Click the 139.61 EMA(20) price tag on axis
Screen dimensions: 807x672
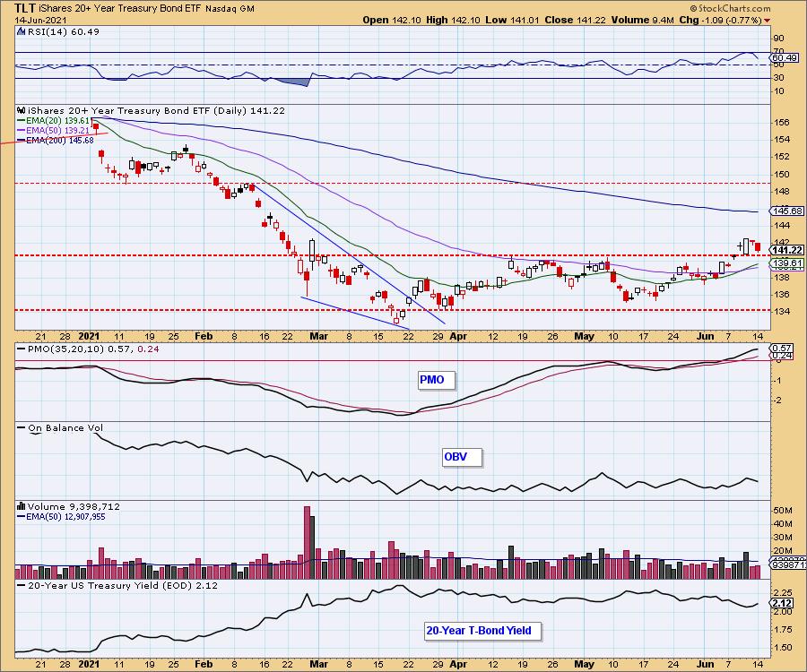click(x=787, y=263)
